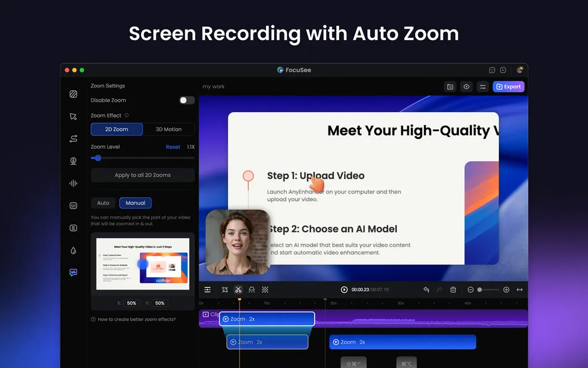Click the Export button
The height and width of the screenshot is (368, 588).
tap(508, 87)
